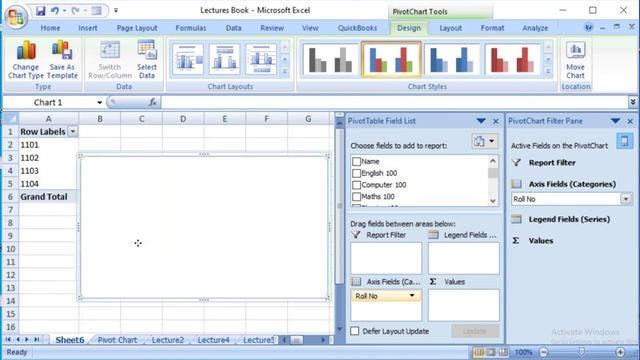Go to first sheet navigation arrow
640x360 pixels.
pos(8,340)
